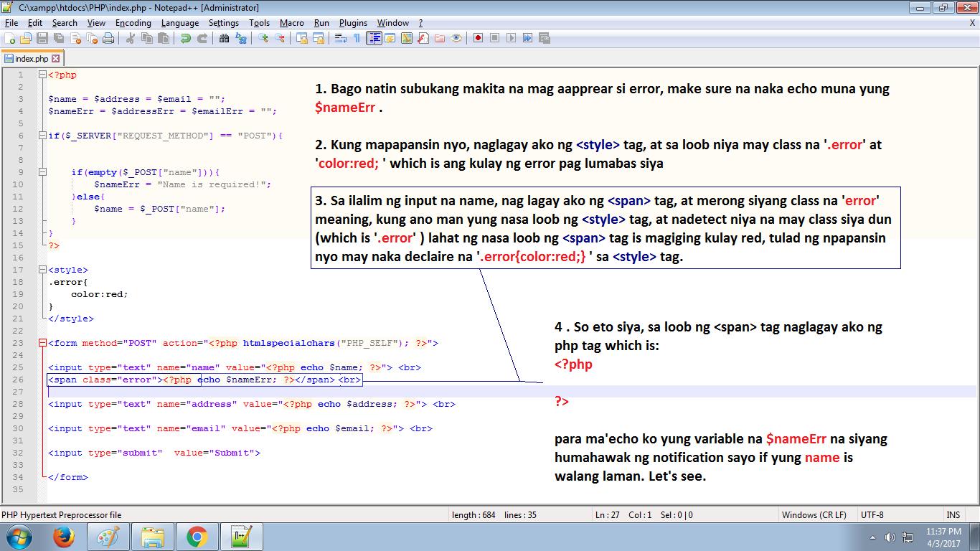Select the Find binoculars icon
980x551 pixels.
coord(223,37)
